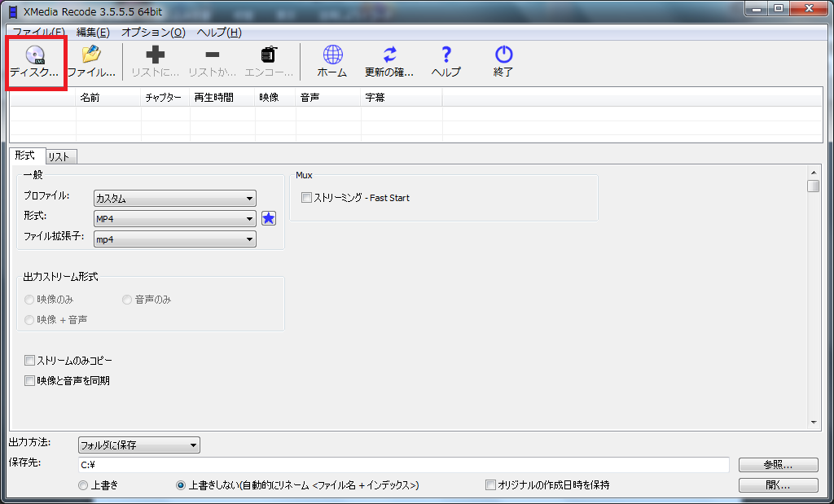The height and width of the screenshot is (504, 834).
Task: Click the 名前 column header
Action: coord(108,98)
